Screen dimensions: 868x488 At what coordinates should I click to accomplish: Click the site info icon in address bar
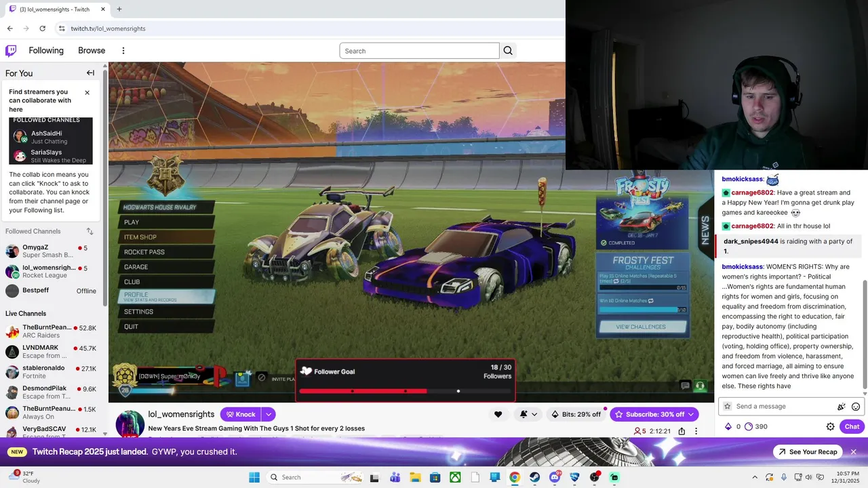[62, 28]
